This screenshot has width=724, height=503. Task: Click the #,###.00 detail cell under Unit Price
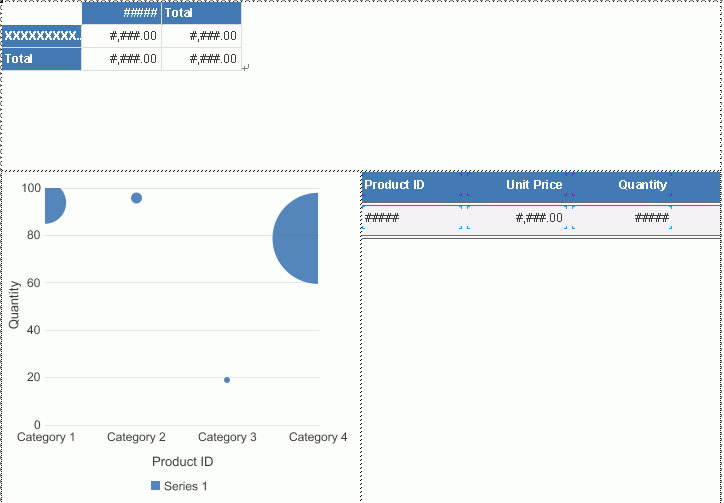coord(517,218)
